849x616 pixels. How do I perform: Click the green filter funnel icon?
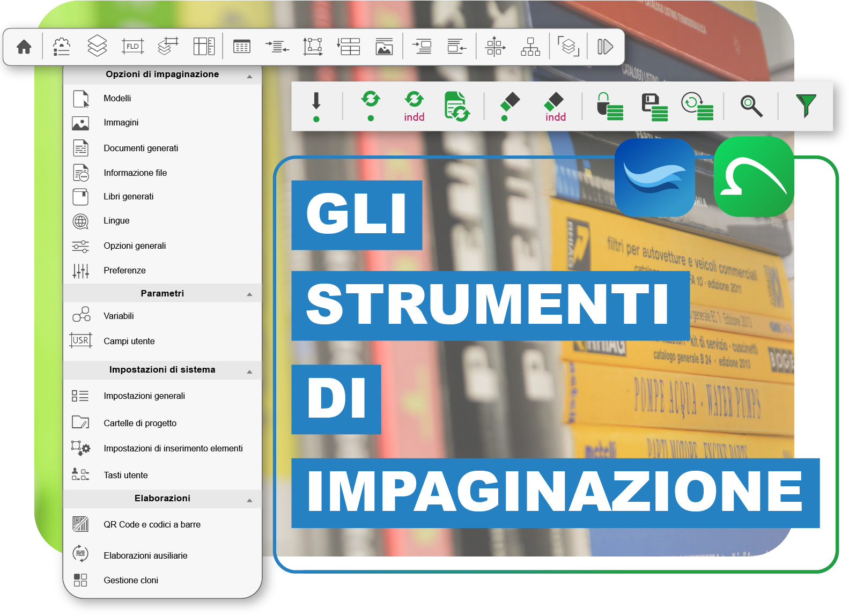(x=806, y=106)
